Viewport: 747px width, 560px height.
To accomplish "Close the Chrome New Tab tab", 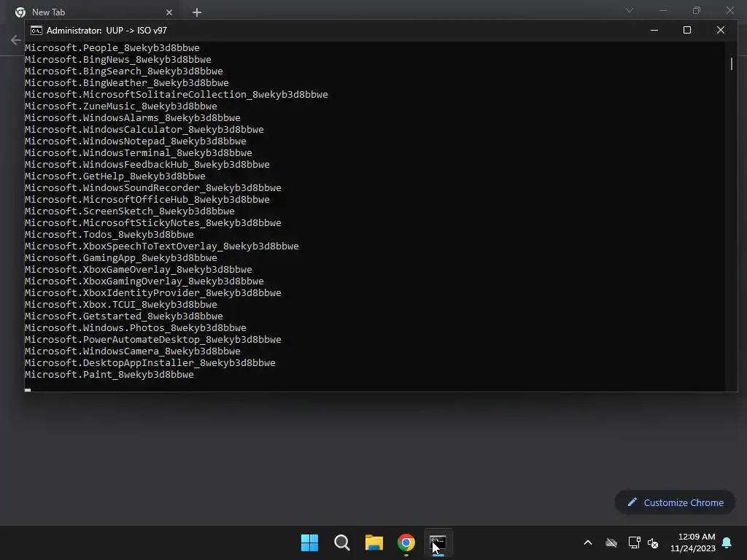I will pyautogui.click(x=169, y=12).
